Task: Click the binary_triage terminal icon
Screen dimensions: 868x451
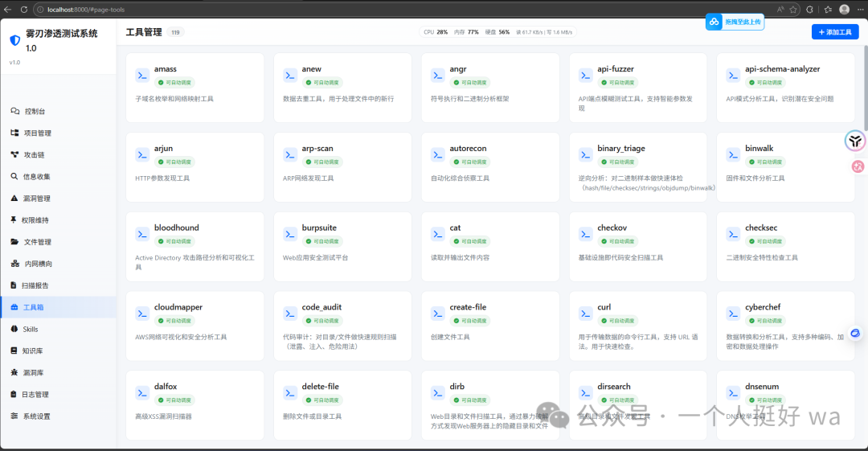Action: [x=586, y=154]
